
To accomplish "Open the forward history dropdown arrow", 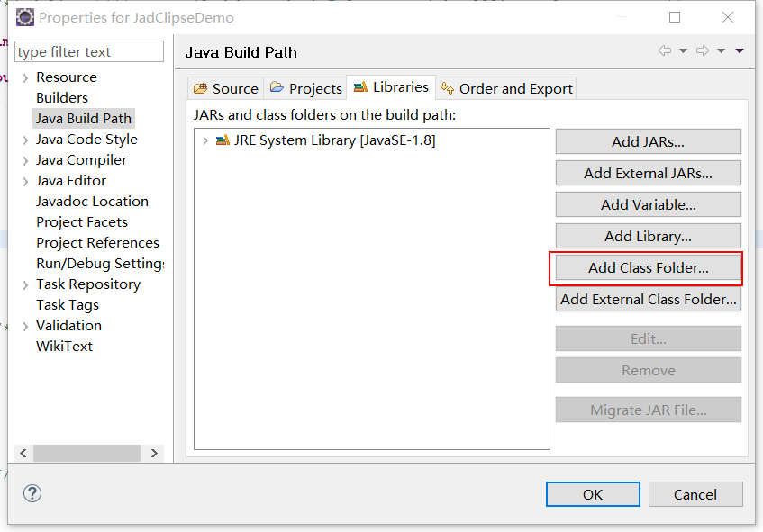I will (x=722, y=50).
